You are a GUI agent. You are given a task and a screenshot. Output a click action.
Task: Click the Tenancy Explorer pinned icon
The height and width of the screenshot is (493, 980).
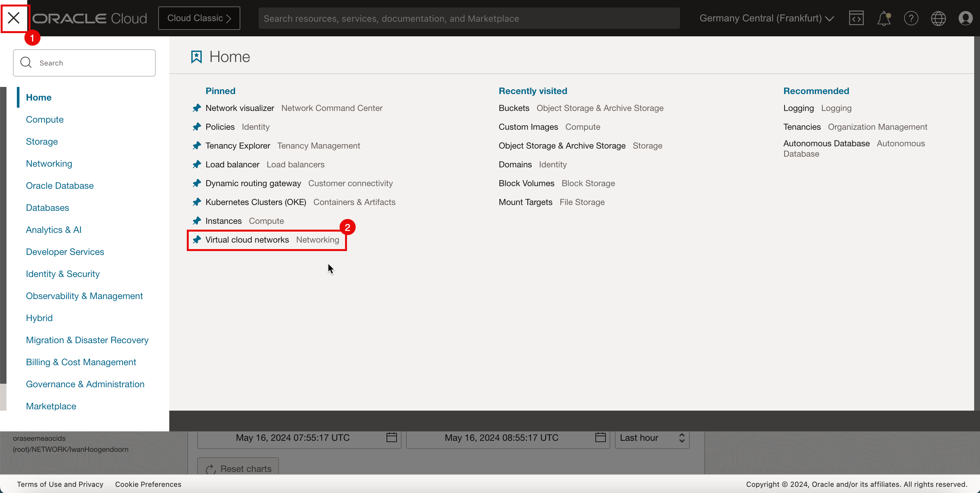[197, 145]
